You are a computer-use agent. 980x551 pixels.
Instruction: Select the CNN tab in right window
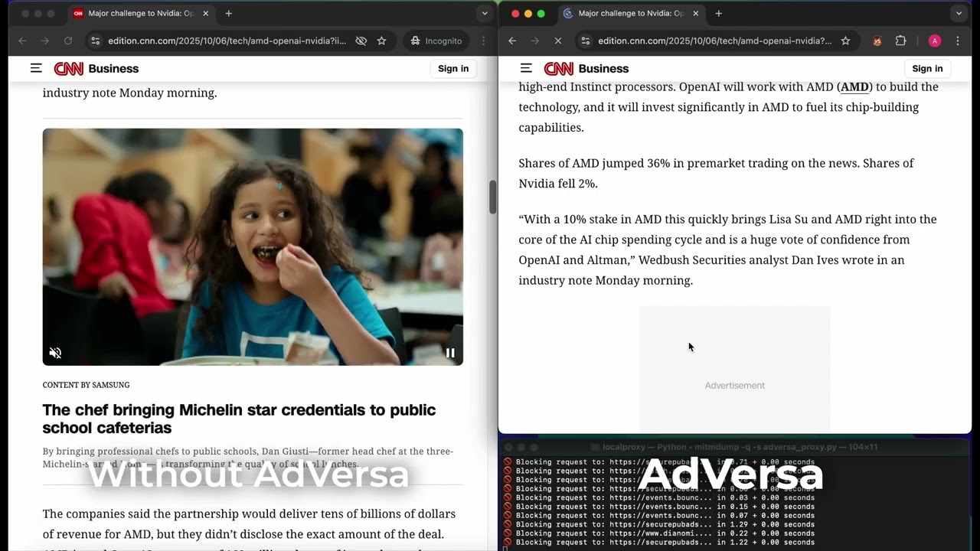pos(629,13)
